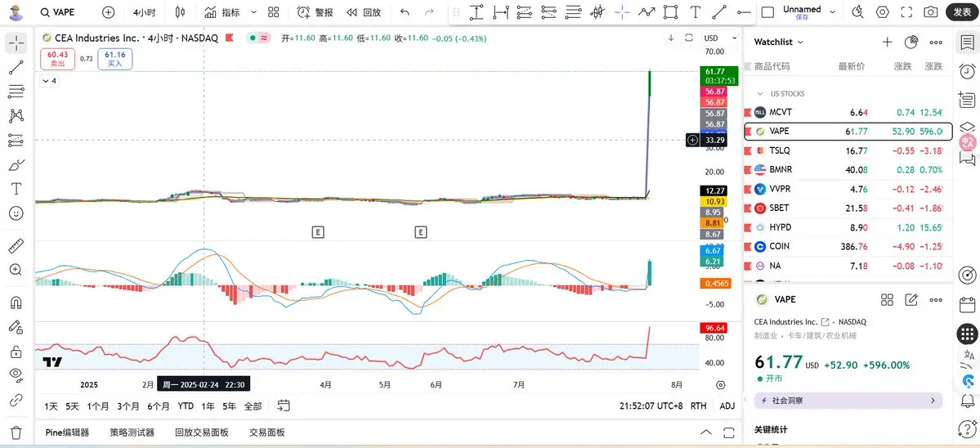Open the layout grid selector
Screen dimensions: 980x448
(273, 12)
